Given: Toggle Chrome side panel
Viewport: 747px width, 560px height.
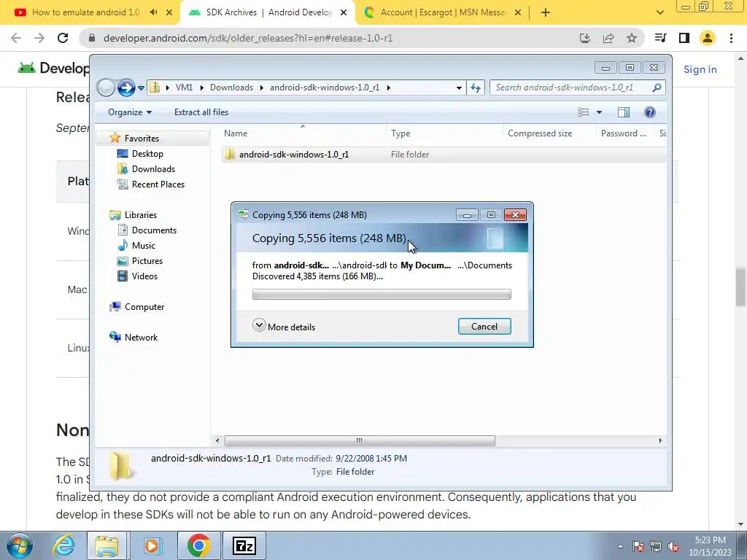Looking at the screenshot, I should pos(684,38).
